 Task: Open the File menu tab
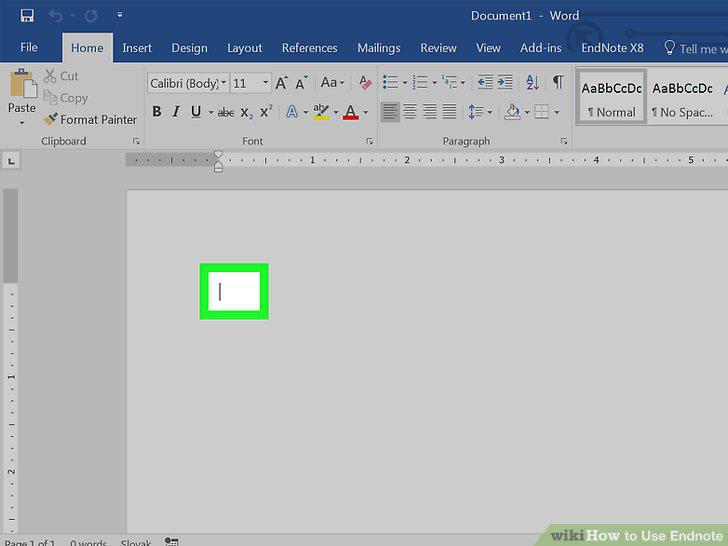point(29,47)
